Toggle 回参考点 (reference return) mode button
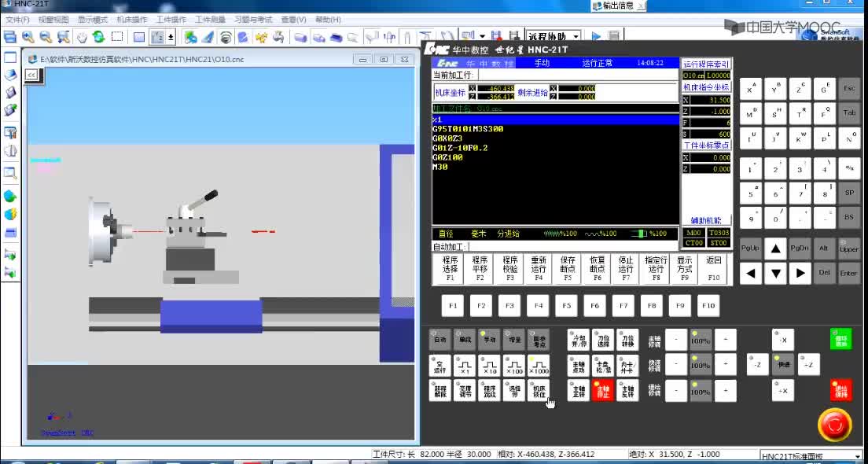Screen dimensions: 868x464 (539, 340)
